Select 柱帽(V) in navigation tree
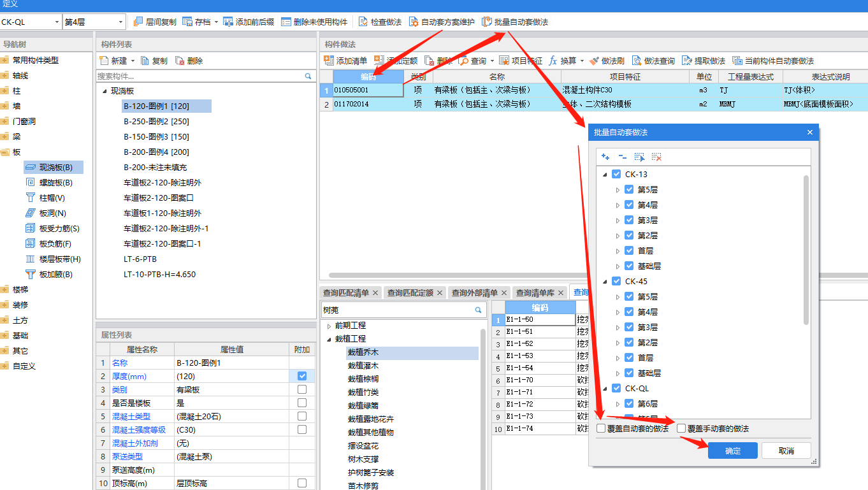The image size is (868, 490). point(45,198)
